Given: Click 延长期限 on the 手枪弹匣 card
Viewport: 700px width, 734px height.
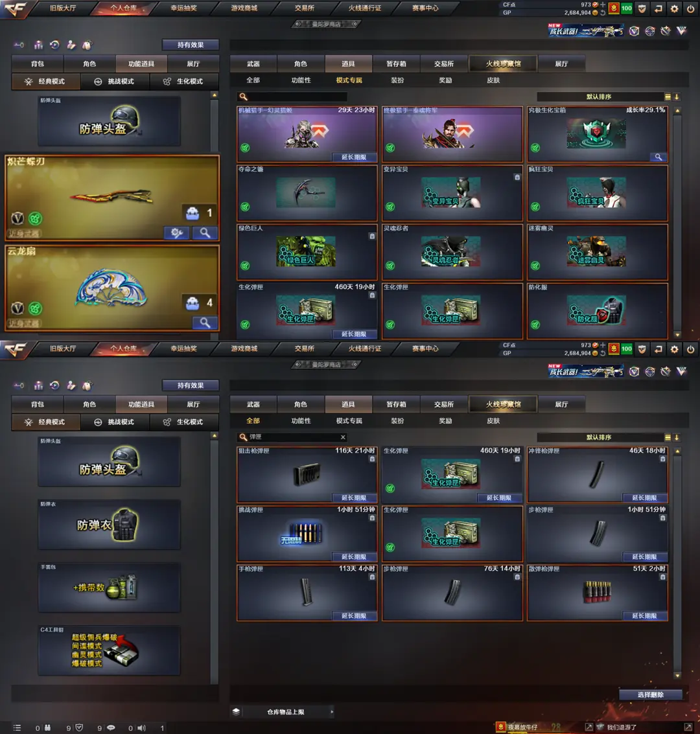Looking at the screenshot, I should pos(354,616).
